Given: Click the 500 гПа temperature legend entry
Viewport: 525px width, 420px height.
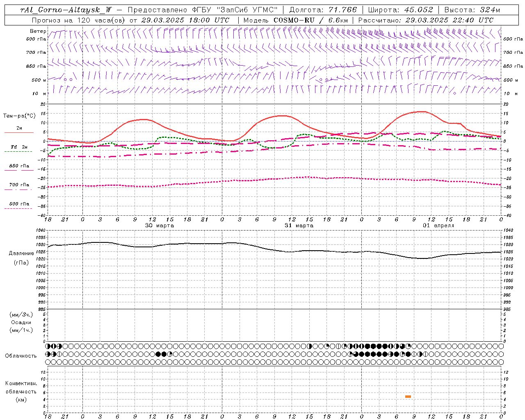Looking at the screenshot, I should (x=19, y=204).
